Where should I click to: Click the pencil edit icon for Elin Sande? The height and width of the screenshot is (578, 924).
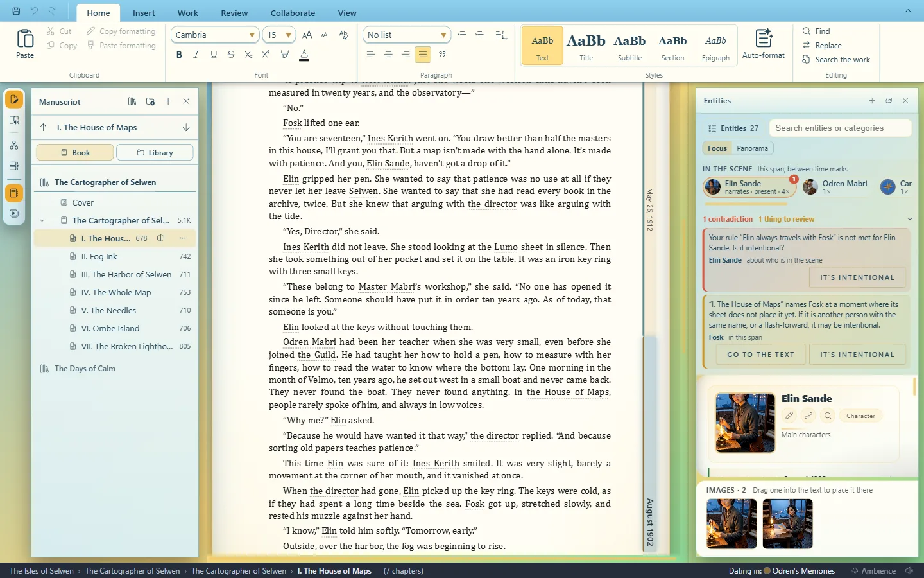[789, 416]
